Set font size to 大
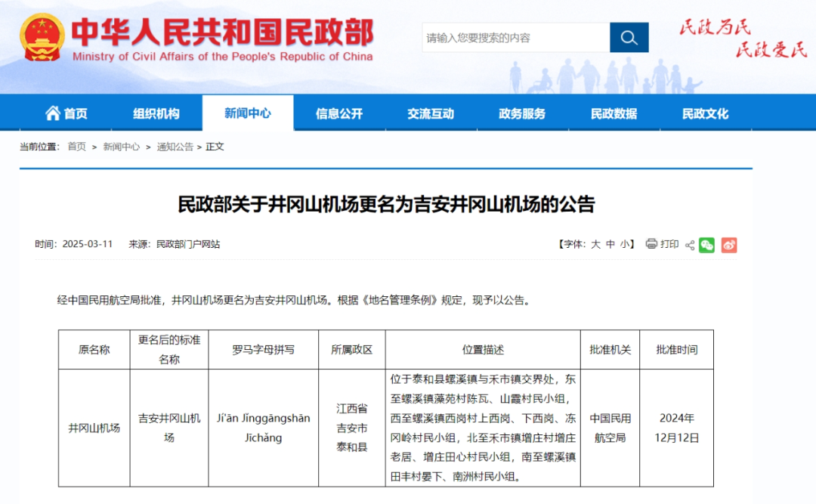 (595, 244)
